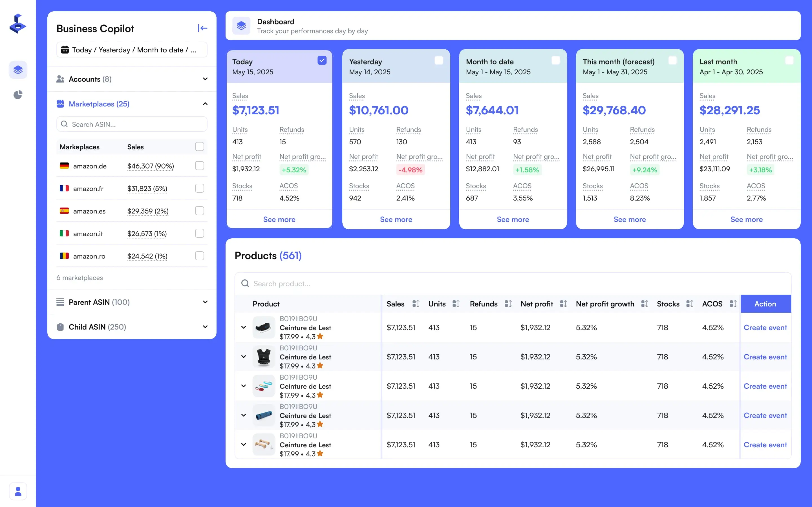Click the layers dashboard sidebar icon
The image size is (812, 507).
[18, 70]
